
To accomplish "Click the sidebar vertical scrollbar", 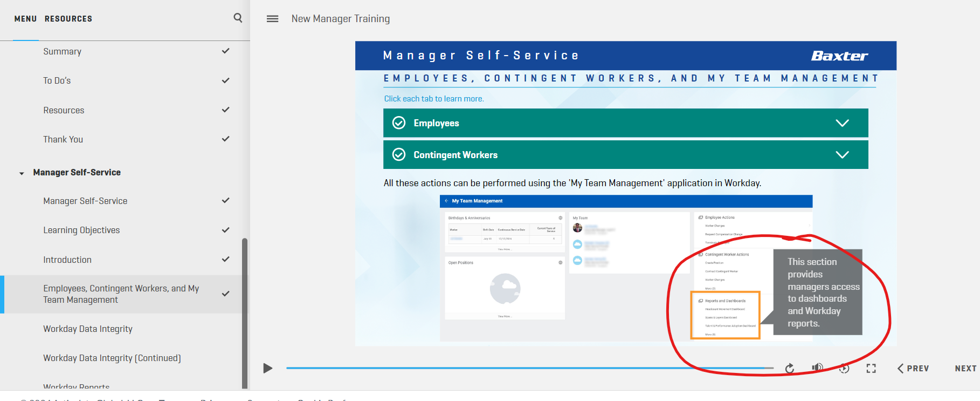I will point(245,313).
